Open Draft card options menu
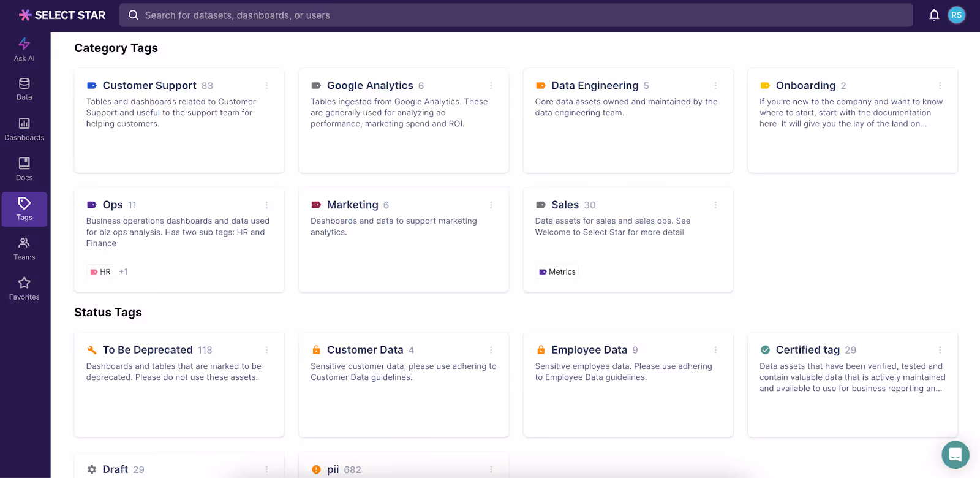This screenshot has height=478, width=980. click(x=266, y=469)
